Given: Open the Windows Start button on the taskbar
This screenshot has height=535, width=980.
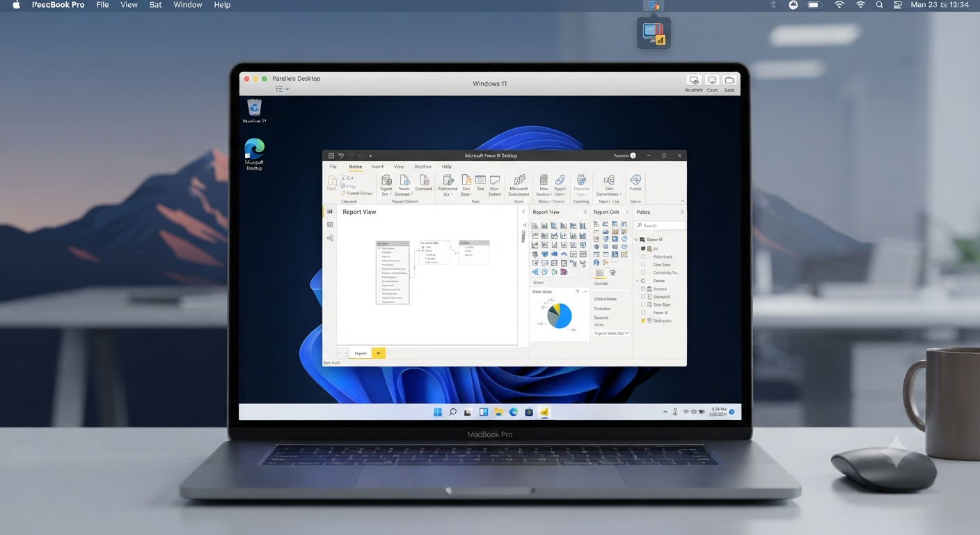Looking at the screenshot, I should point(438,412).
